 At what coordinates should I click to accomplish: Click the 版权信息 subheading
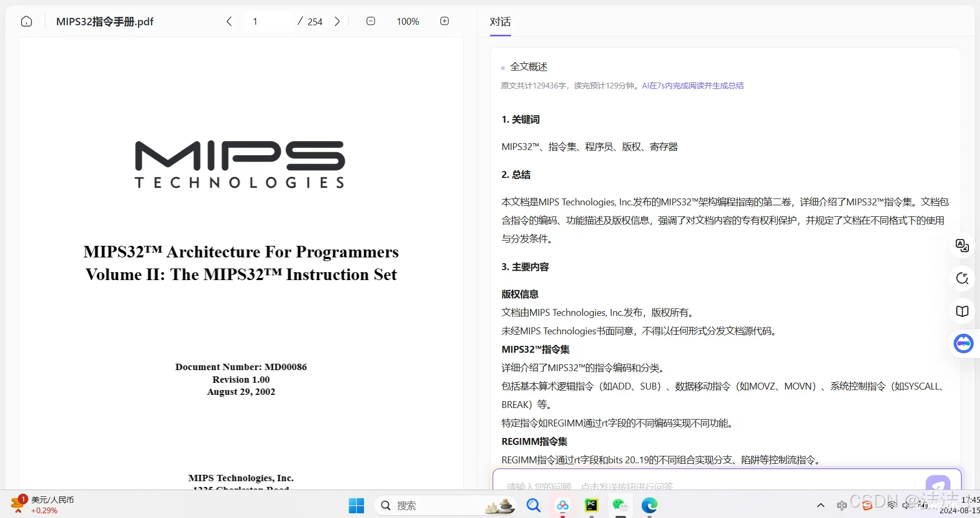(520, 294)
